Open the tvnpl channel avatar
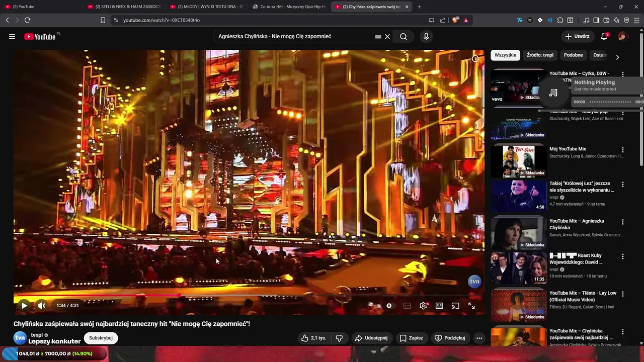 (x=20, y=338)
